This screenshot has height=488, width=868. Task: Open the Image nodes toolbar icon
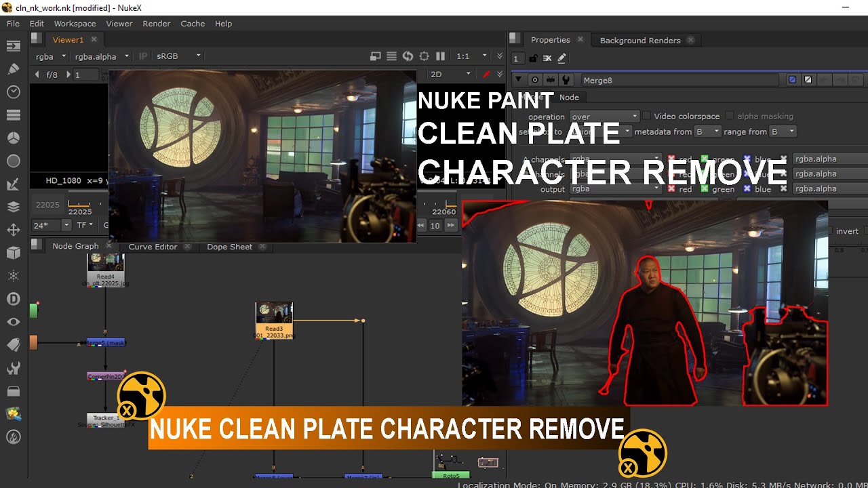(13, 46)
